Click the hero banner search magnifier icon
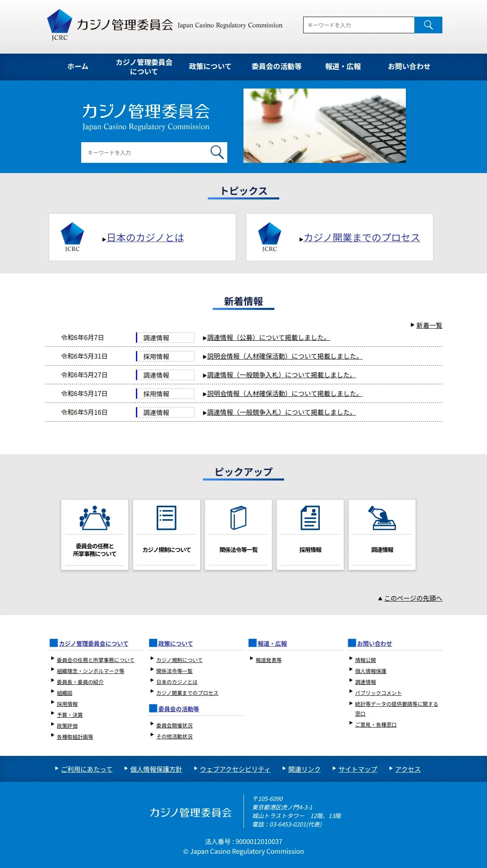Viewport: 487px width, 868px height. tap(217, 152)
